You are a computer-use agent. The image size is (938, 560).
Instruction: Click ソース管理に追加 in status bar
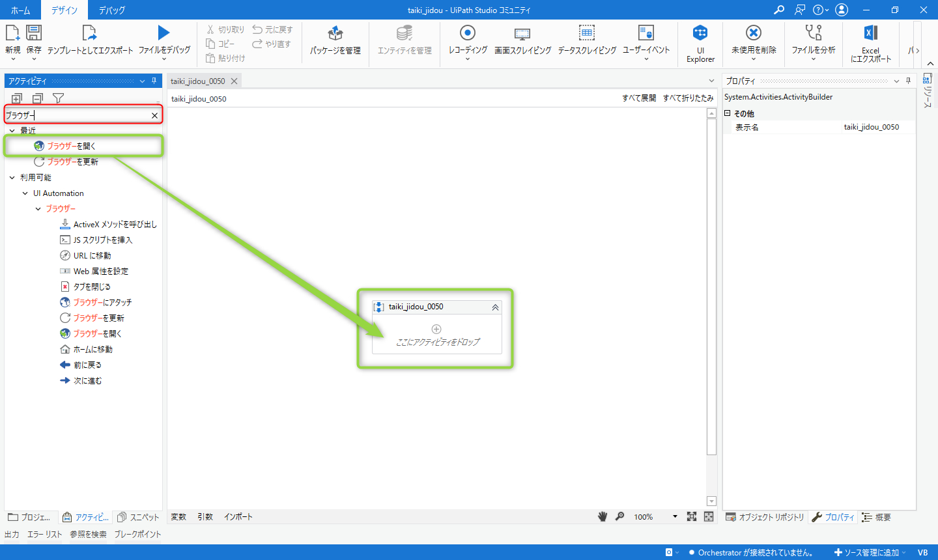click(870, 553)
